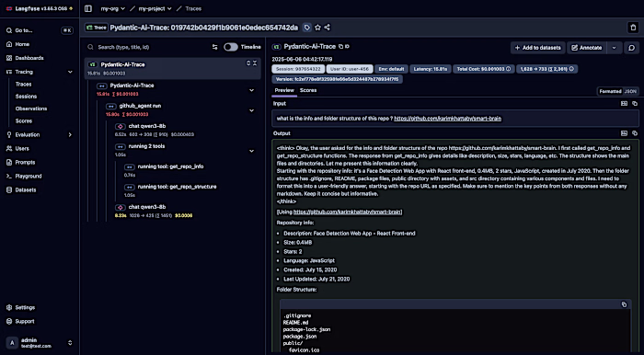Copy trace name icon in detail header
Image resolution: width=644 pixels, height=355 pixels.
pos(340,47)
